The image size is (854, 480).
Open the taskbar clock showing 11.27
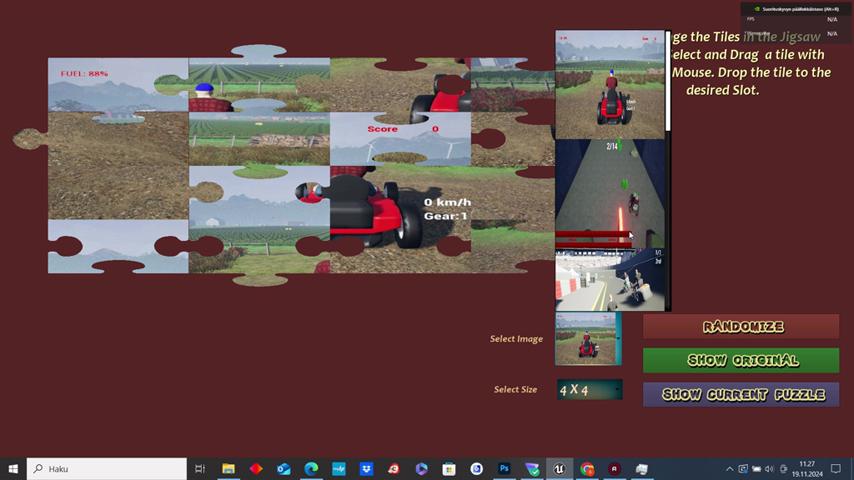807,469
